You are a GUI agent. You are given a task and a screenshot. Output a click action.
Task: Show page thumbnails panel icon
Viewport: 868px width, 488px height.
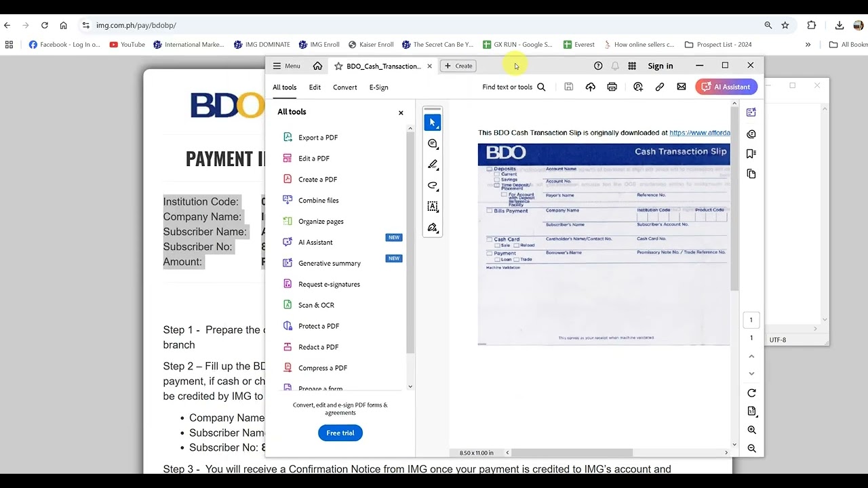[x=751, y=174]
